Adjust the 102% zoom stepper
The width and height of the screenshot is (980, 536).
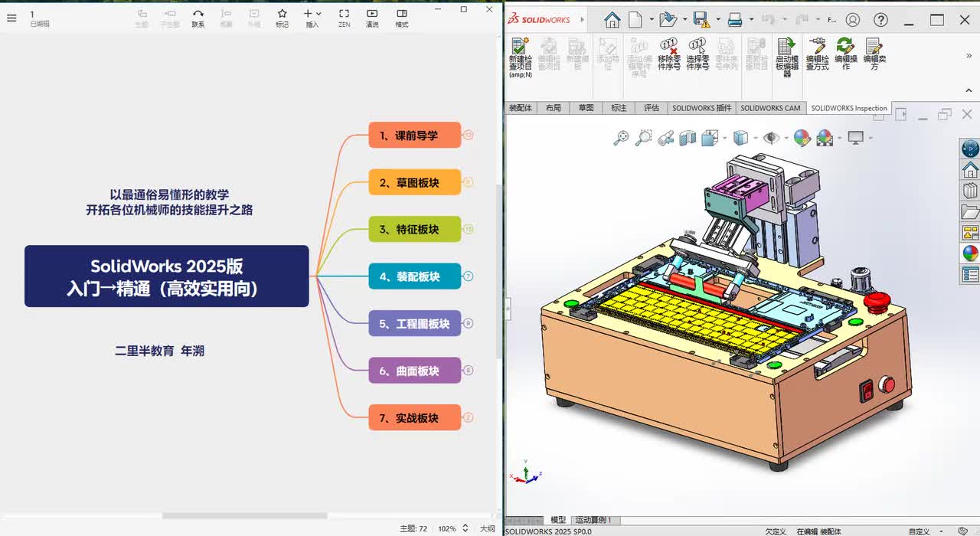click(x=465, y=528)
